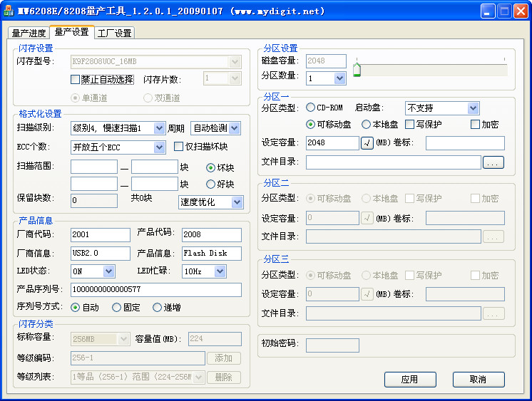Click the 应用 button
Screen dimensions: 532x401
(409, 380)
